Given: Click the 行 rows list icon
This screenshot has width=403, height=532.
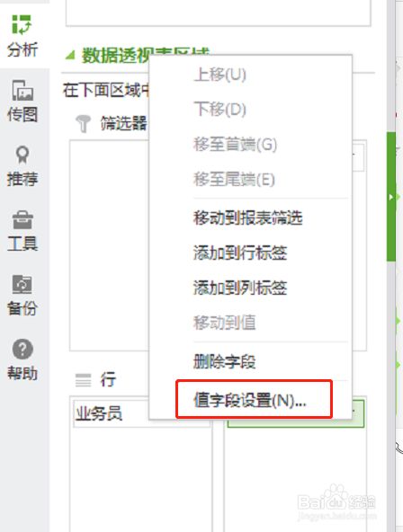Looking at the screenshot, I should pyautogui.click(x=83, y=380).
